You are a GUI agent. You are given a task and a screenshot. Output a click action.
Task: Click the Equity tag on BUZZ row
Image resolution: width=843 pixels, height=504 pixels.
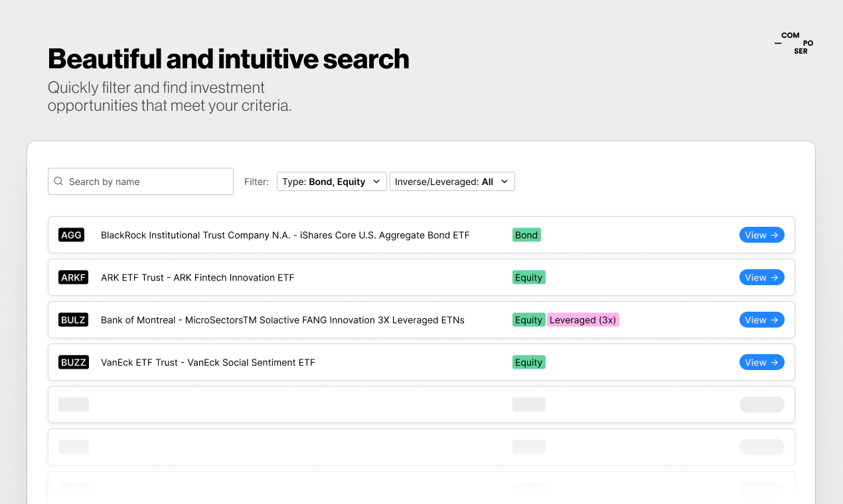point(528,362)
